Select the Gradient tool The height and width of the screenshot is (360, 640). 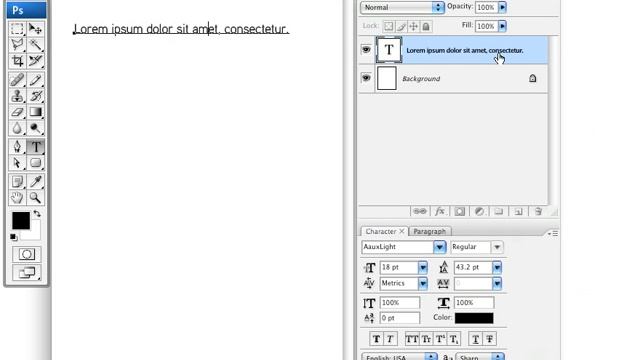[x=36, y=112]
